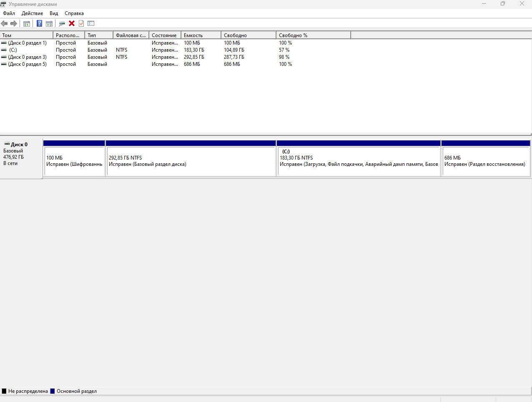Click the checklist window toolbar icon

click(x=91, y=23)
